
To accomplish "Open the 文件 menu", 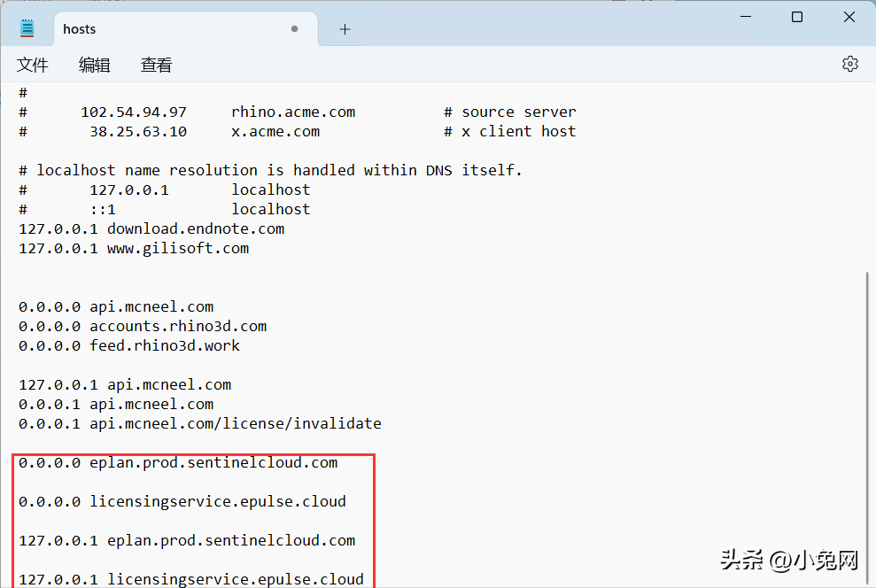I will click(x=33, y=65).
